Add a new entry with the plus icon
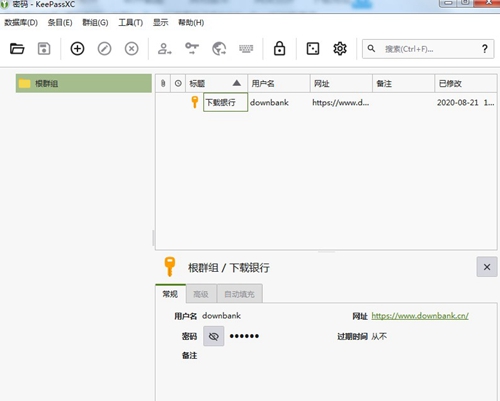 coord(77,49)
